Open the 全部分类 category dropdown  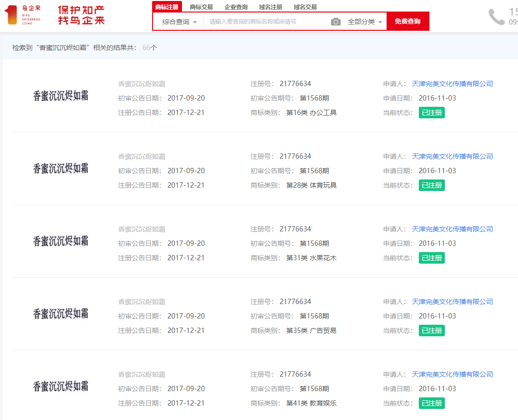click(x=365, y=22)
